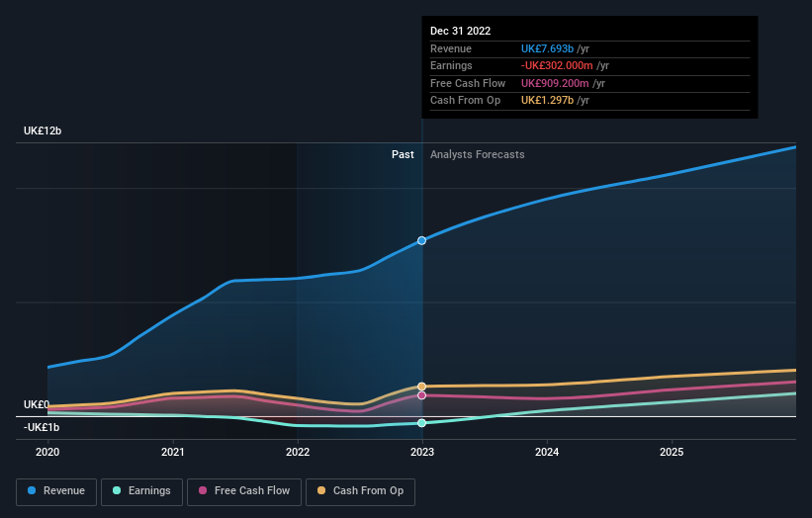Toggle the Cash From Op legend button
812x518 pixels.
[360, 491]
